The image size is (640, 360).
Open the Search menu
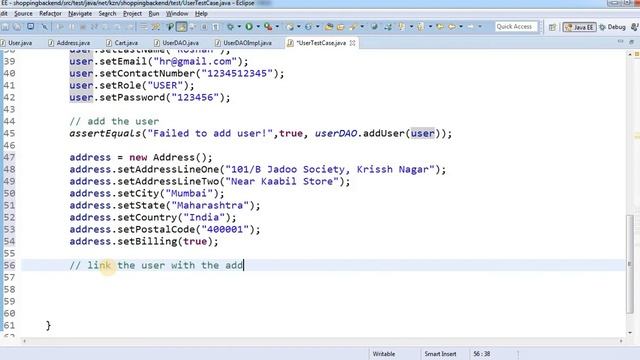coord(107,13)
